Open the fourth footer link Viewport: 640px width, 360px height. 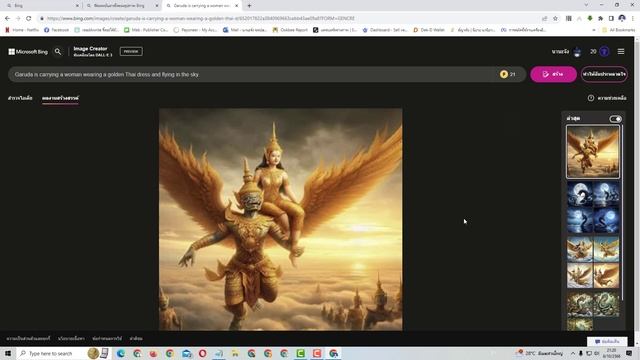pos(136,338)
